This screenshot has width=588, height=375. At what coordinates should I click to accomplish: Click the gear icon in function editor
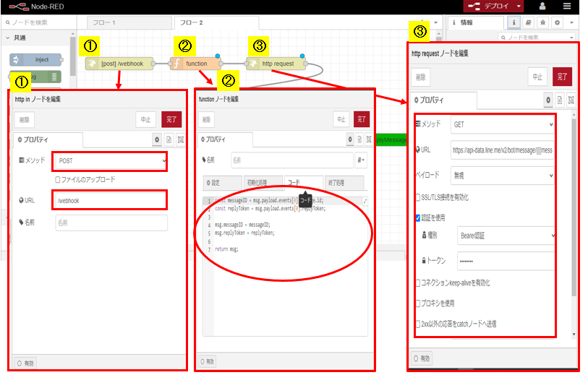point(350,139)
